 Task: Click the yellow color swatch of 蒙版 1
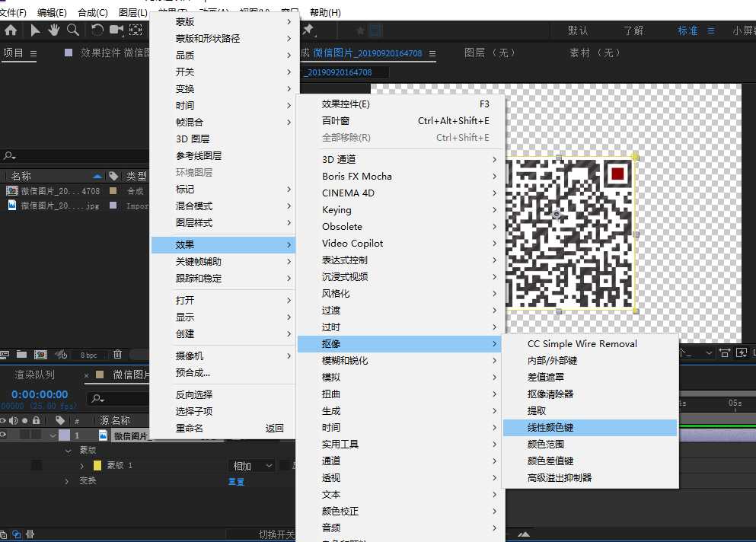tap(97, 465)
